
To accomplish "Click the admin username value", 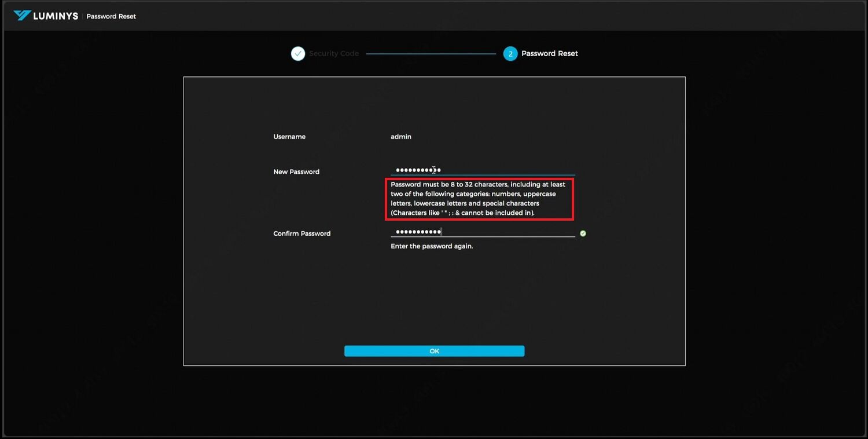I will pos(400,137).
